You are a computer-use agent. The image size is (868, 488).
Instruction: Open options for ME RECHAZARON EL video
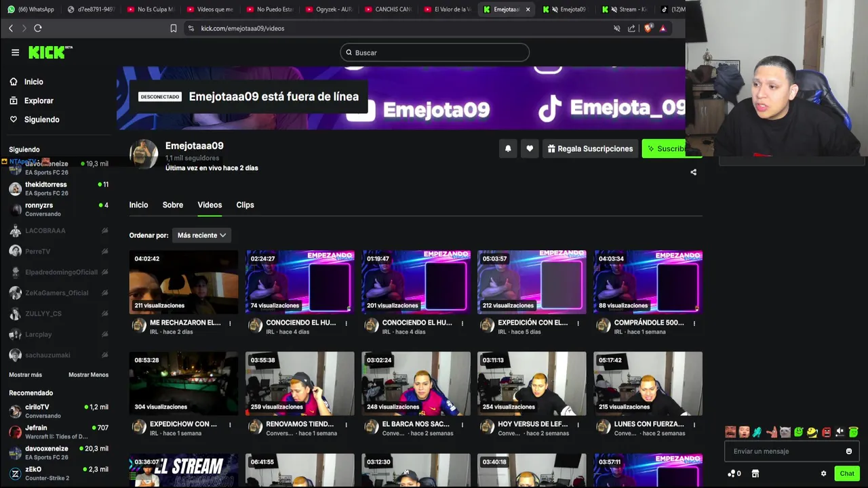click(x=230, y=323)
